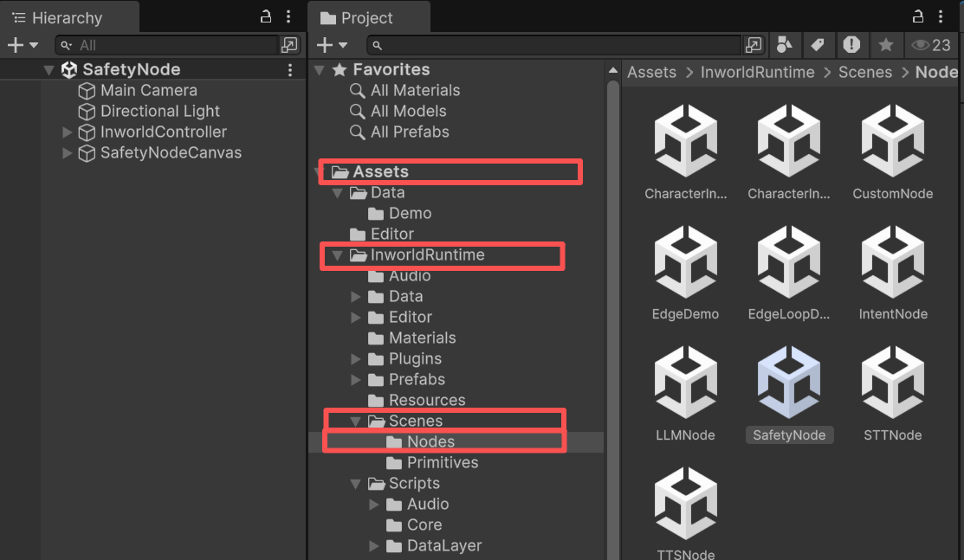Select the EdgeDemo scene asset
This screenshot has width=964, height=560.
click(685, 272)
